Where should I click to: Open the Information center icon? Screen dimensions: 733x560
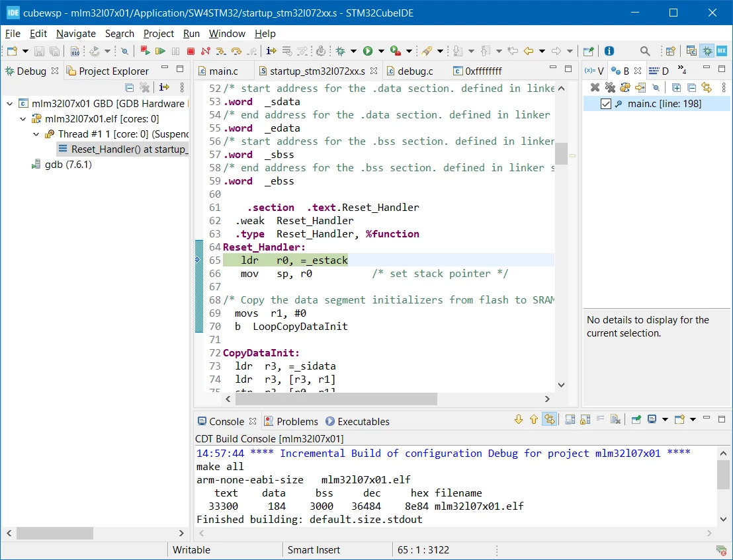coord(609,51)
